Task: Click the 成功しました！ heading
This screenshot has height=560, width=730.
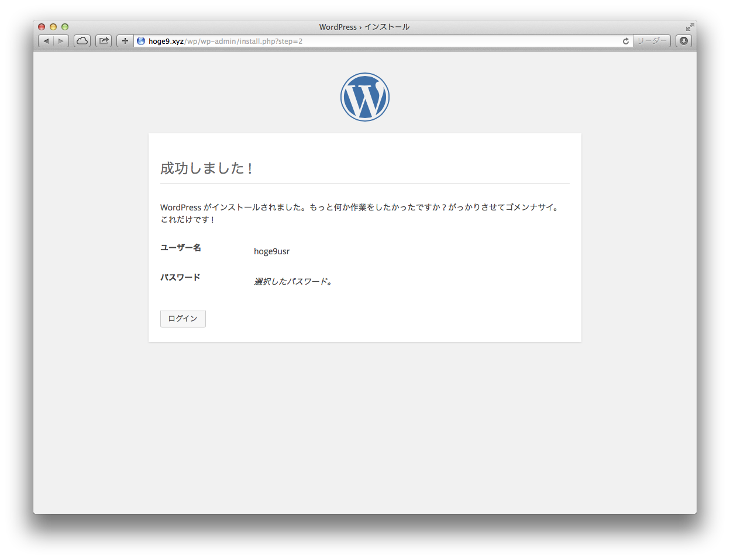Action: 207,168
